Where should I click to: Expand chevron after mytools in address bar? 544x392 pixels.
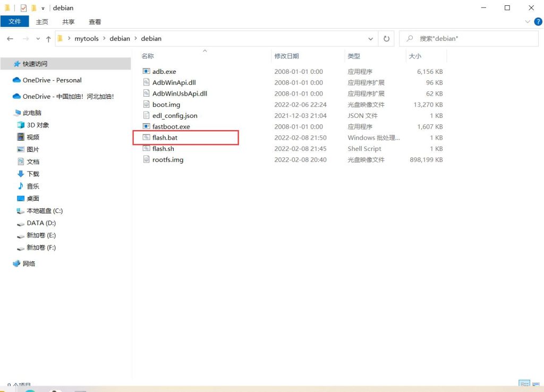(104, 38)
